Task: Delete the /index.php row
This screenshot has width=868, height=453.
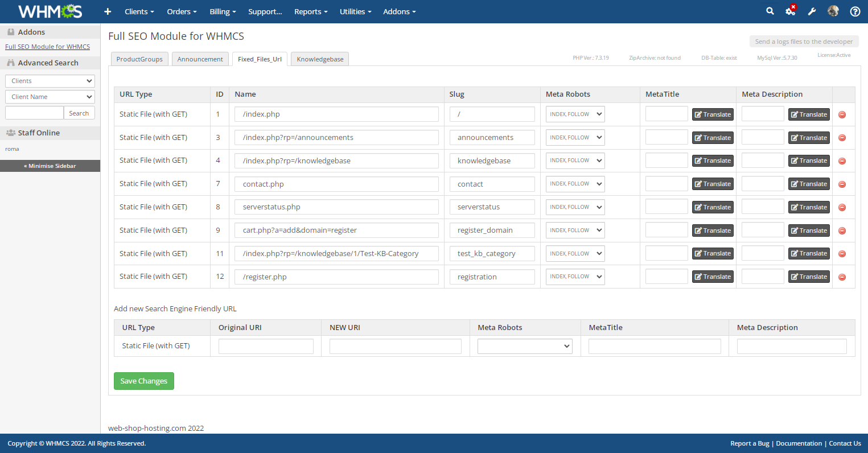Action: pos(842,115)
